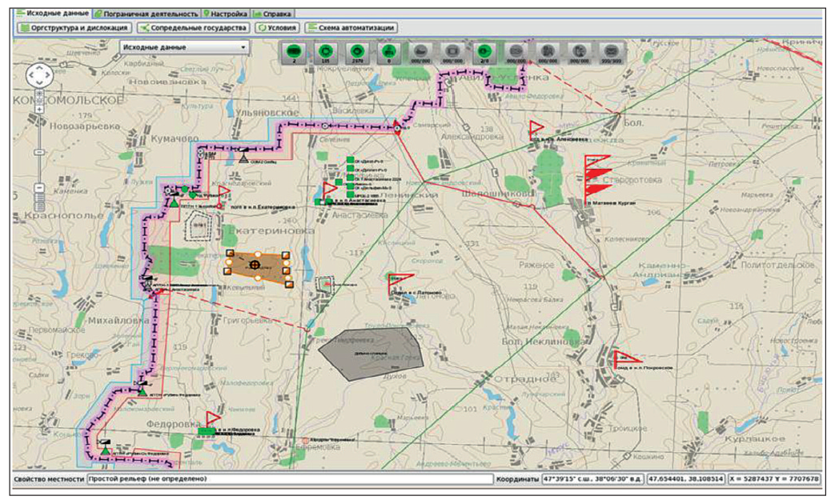Click the Михайловка map label
835x504 pixels.
coord(118,320)
